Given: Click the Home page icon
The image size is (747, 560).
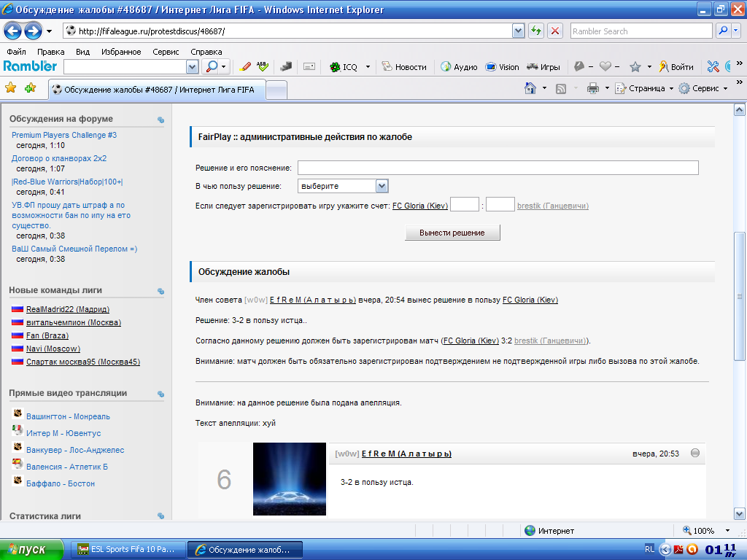Looking at the screenshot, I should pos(530,88).
